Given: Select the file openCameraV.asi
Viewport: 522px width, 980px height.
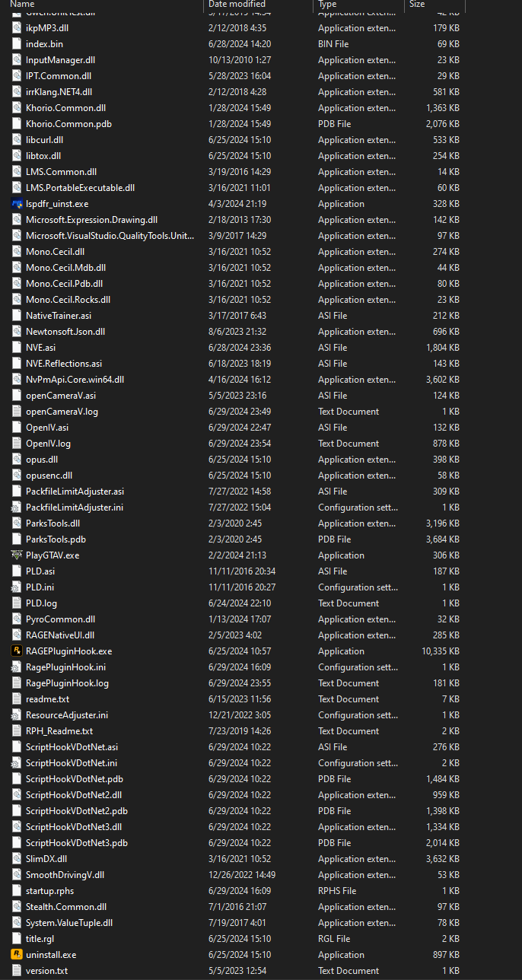Looking at the screenshot, I should pyautogui.click(x=61, y=396).
